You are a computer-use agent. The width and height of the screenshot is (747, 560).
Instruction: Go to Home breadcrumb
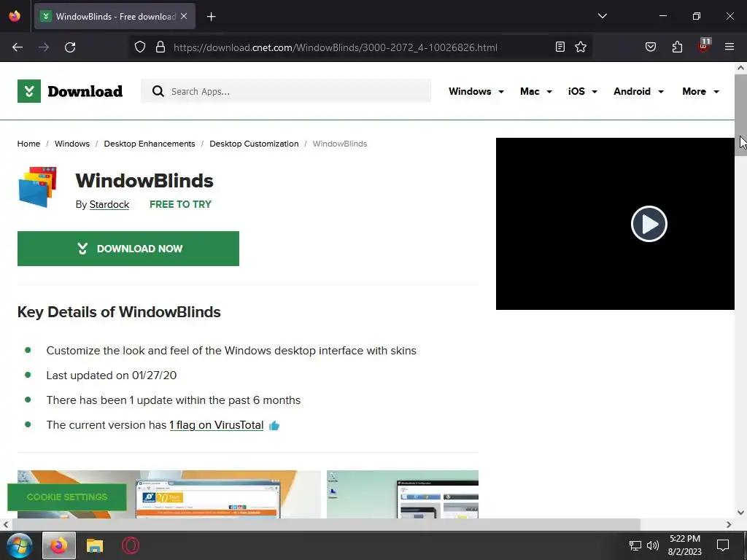tap(28, 144)
